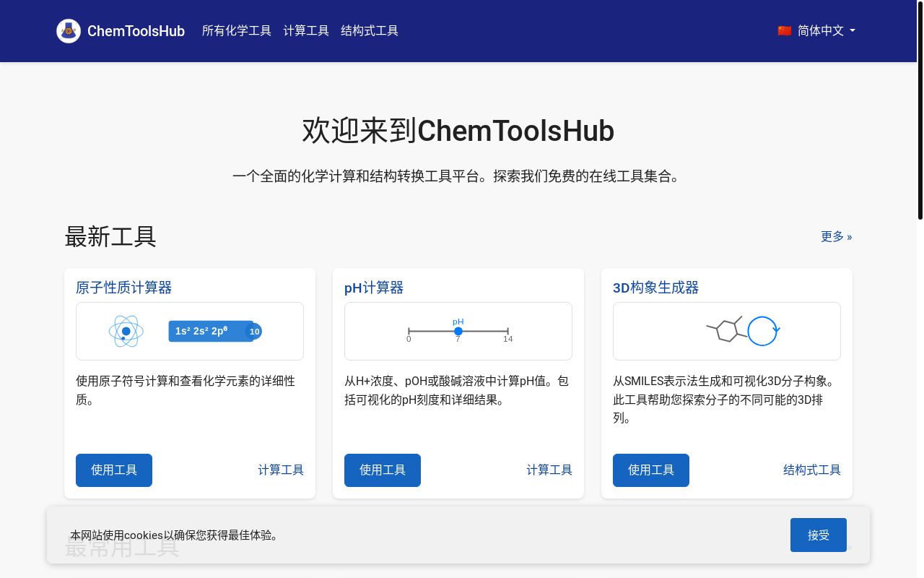Click the atom illustration in the atomic properties card
The height and width of the screenshot is (578, 924).
coord(126,331)
